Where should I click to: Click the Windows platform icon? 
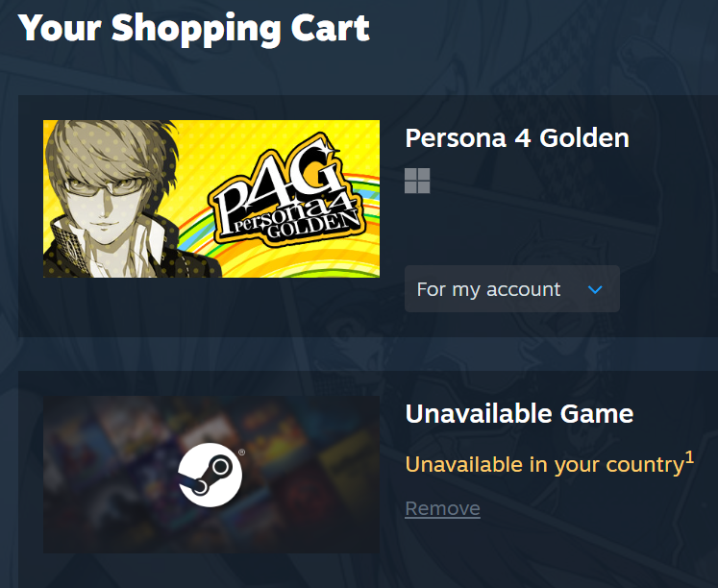click(417, 181)
